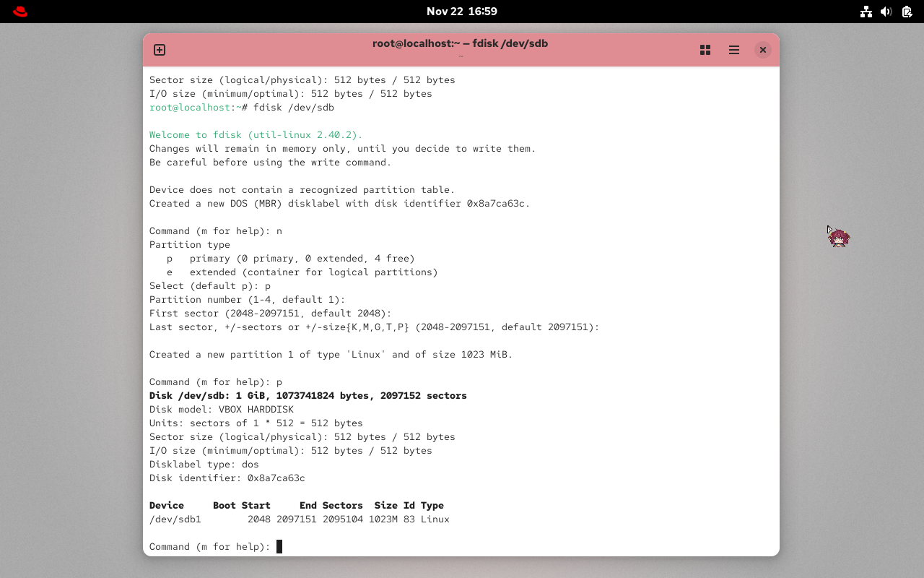Image resolution: width=924 pixels, height=578 pixels.
Task: Click the pixel-art character on the desktop
Action: 838,237
